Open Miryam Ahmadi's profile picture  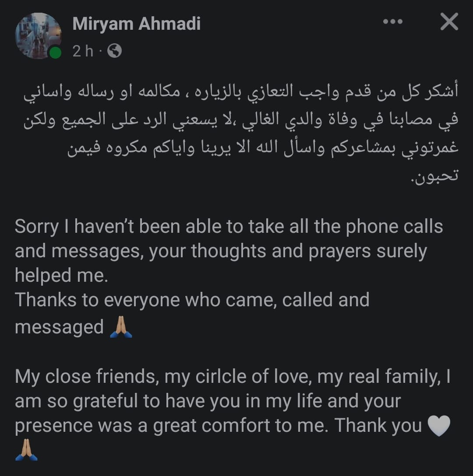point(38,35)
